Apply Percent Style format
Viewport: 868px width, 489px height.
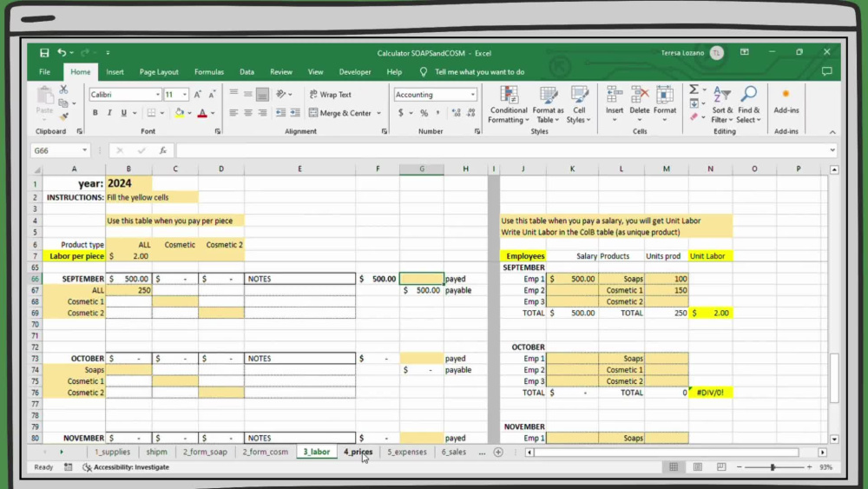[x=424, y=113]
